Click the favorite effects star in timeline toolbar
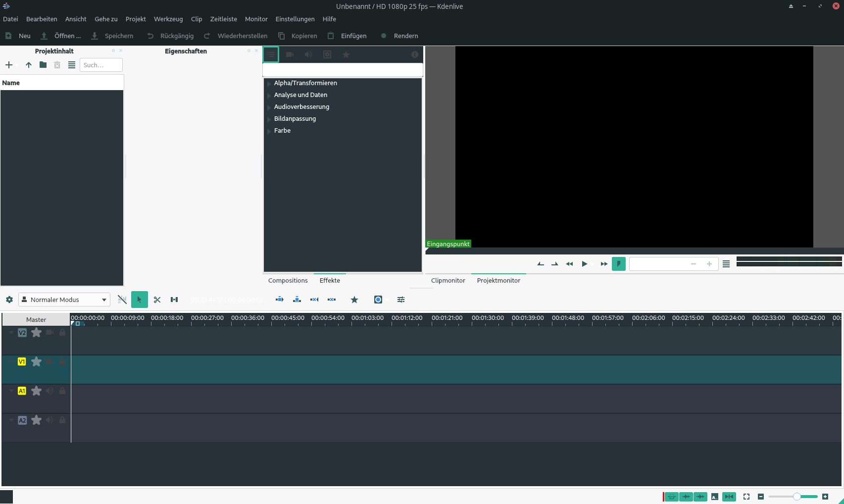Screen dimensions: 844x504 pos(354,300)
